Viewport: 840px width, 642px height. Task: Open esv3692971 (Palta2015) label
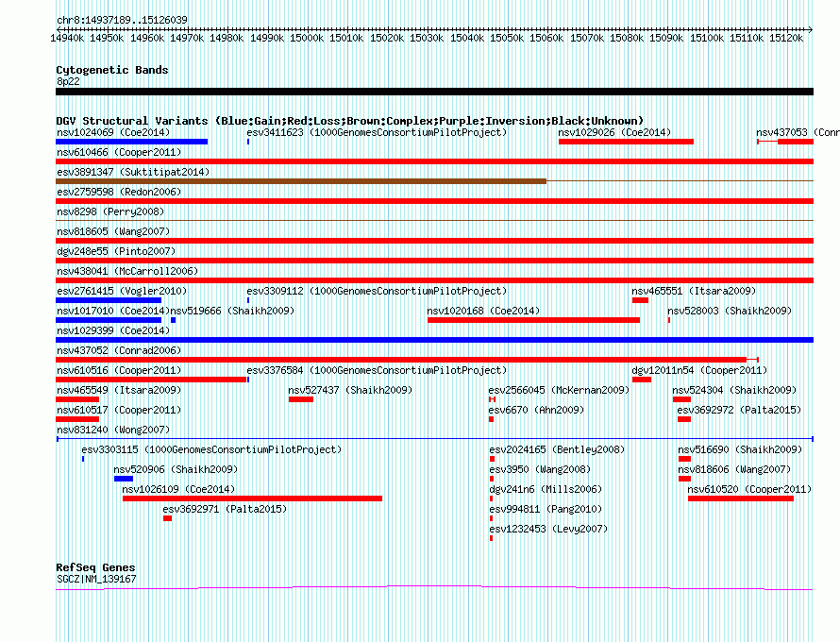point(225,509)
